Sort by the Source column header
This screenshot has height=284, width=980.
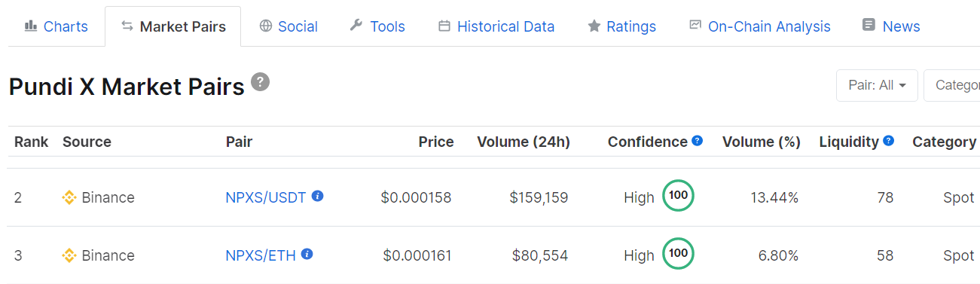coord(87,142)
